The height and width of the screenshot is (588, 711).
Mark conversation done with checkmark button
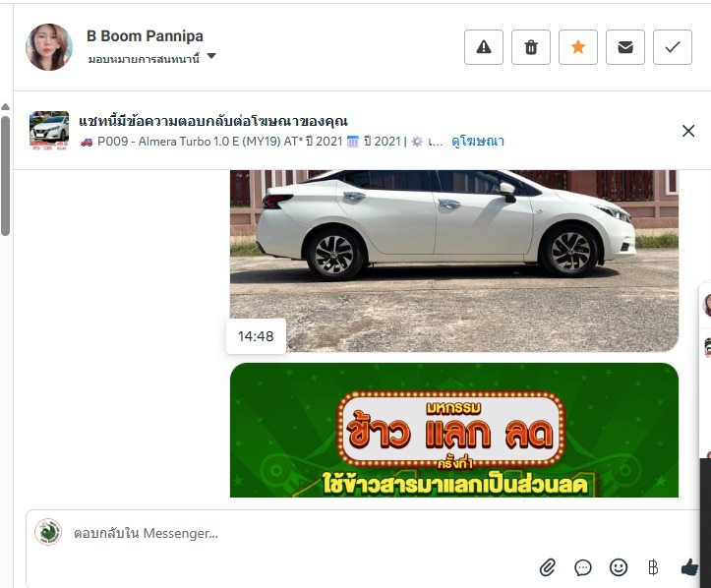(x=672, y=47)
